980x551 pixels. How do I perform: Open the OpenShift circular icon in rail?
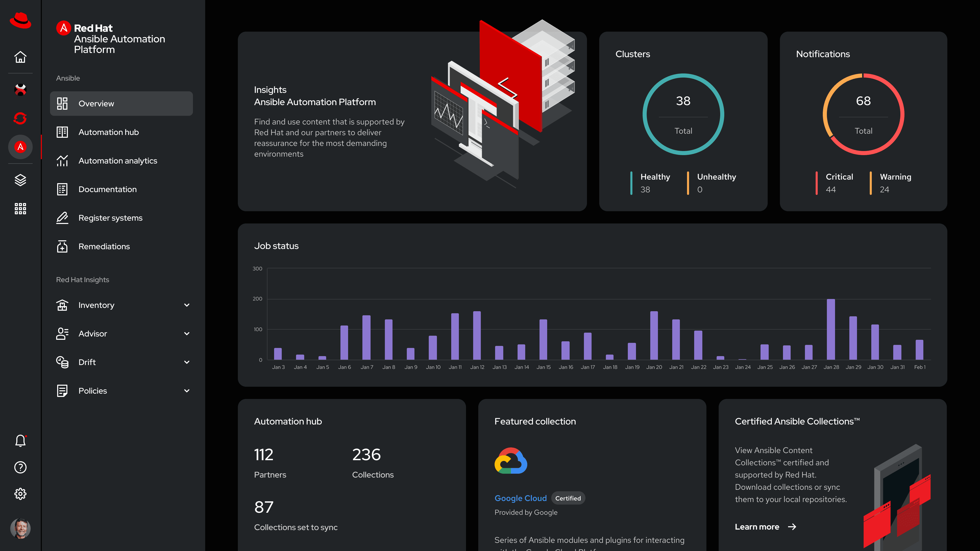coord(20,90)
